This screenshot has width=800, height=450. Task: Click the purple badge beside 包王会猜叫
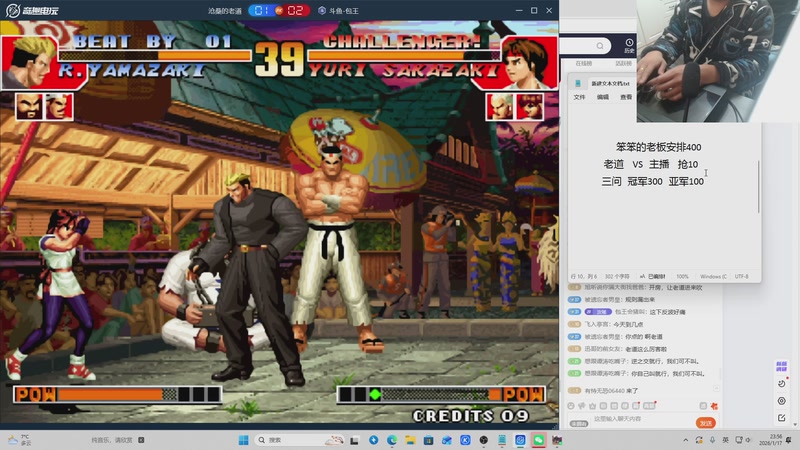pos(598,312)
